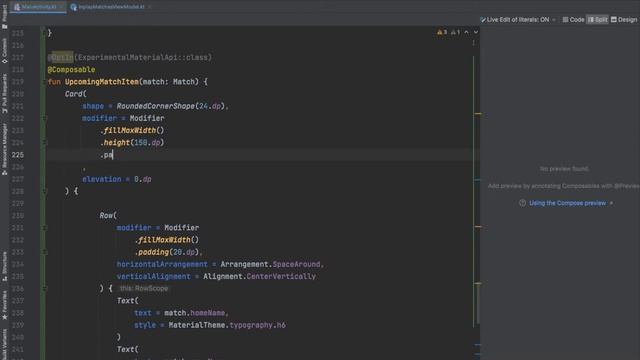
Task: Close the ViewModel.kt editor tab
Action: pos(149,7)
